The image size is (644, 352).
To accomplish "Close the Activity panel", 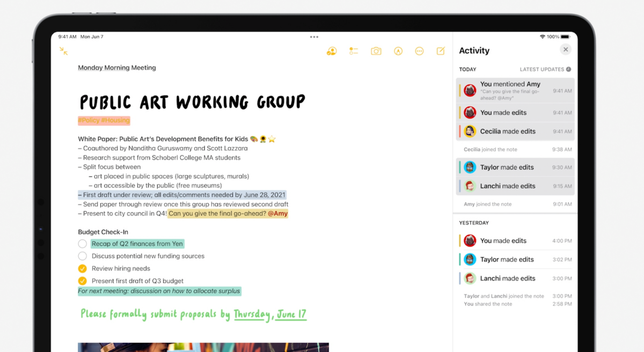I will (565, 50).
